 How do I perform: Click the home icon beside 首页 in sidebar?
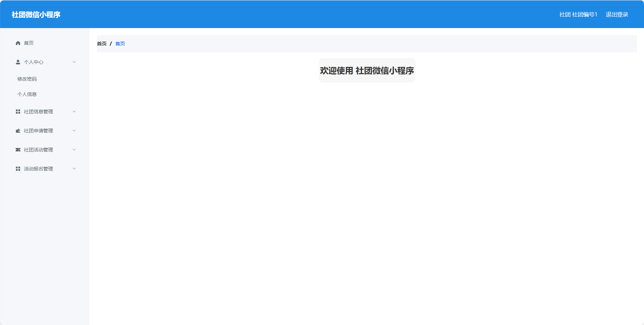click(18, 43)
